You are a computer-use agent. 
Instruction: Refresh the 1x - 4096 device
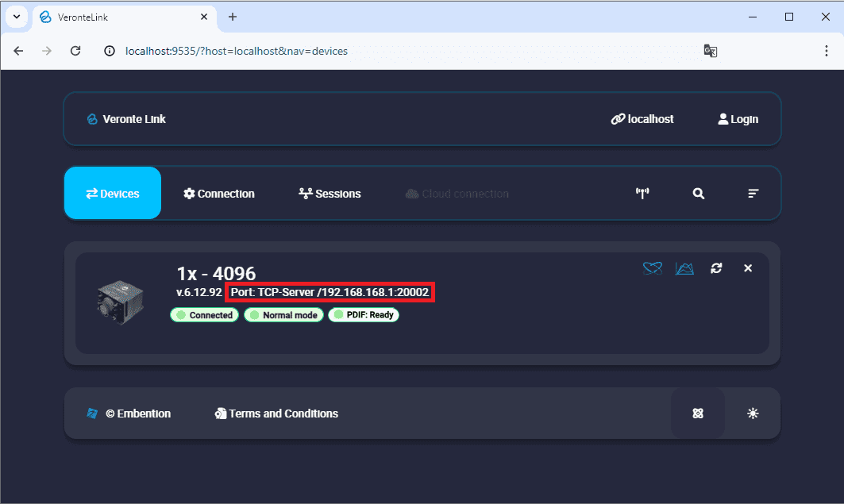point(716,268)
